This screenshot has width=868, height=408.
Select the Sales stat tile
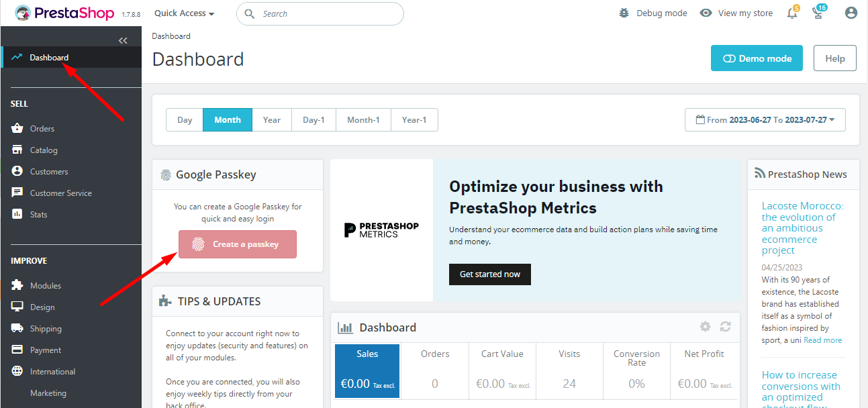[x=367, y=372]
